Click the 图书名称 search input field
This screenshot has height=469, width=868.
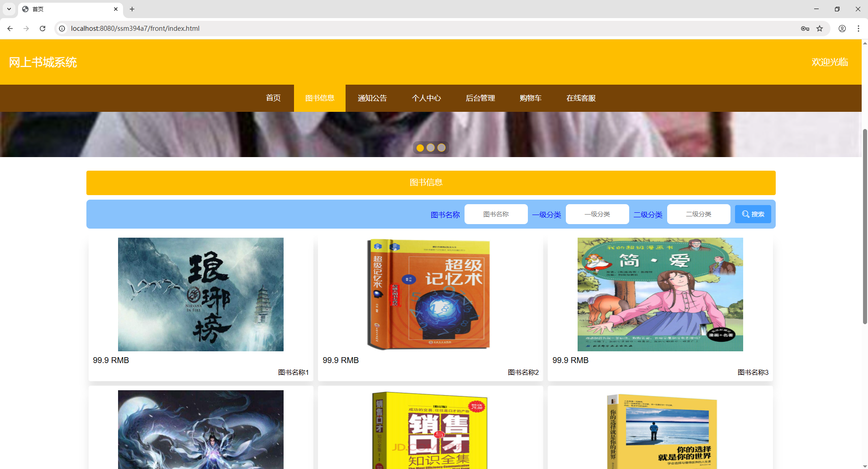click(496, 214)
